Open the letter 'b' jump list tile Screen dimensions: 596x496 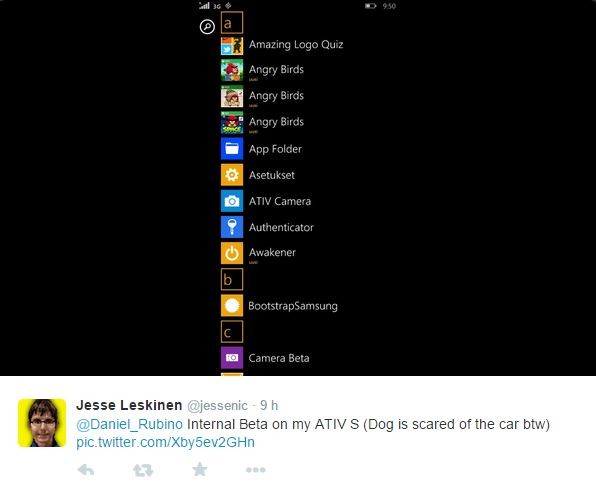pos(232,279)
